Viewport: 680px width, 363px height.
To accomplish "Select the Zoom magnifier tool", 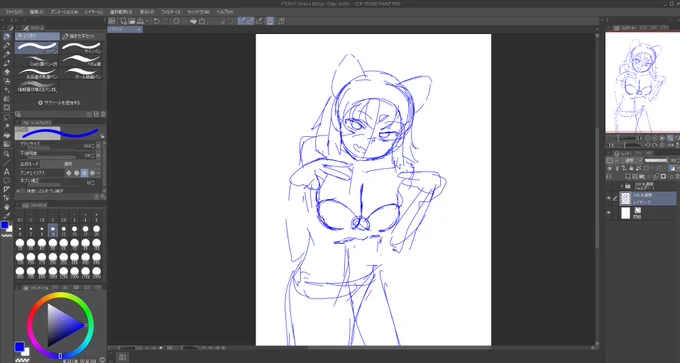I will pos(7,154).
